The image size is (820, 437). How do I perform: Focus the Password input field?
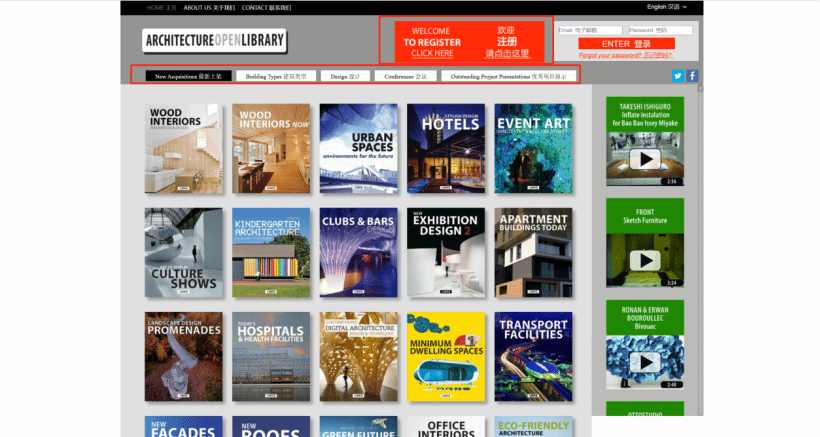[660, 30]
